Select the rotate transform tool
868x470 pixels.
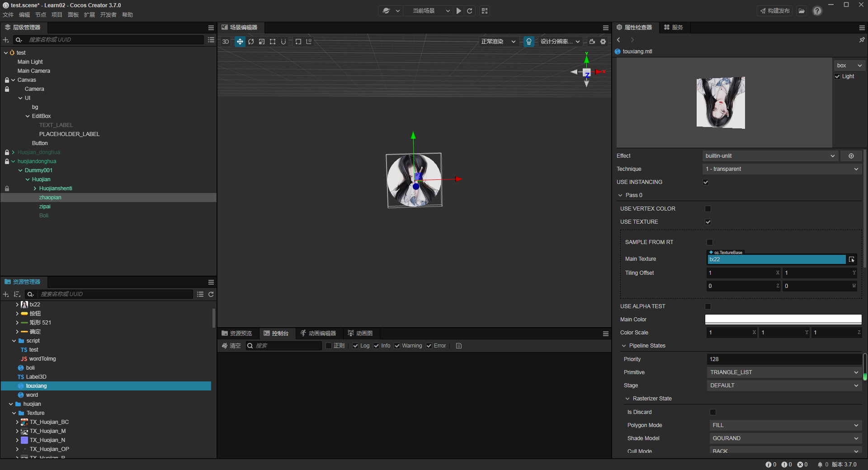pyautogui.click(x=251, y=42)
